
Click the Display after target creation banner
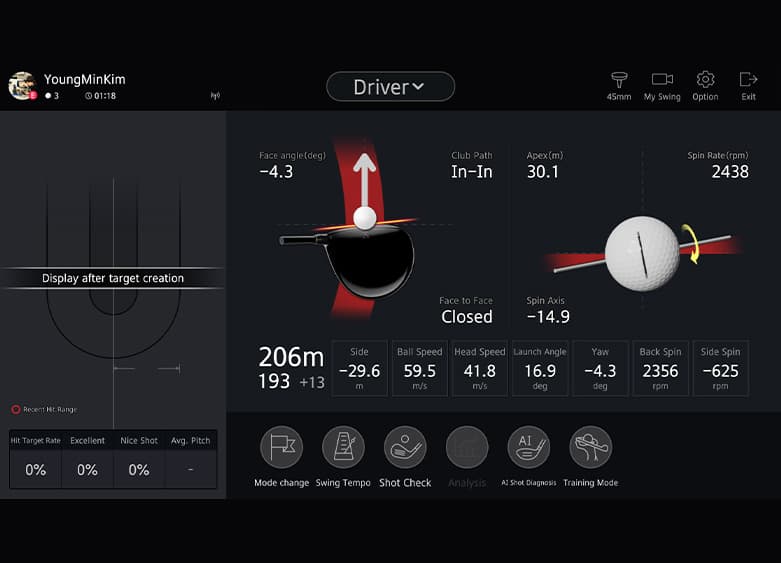click(x=113, y=279)
